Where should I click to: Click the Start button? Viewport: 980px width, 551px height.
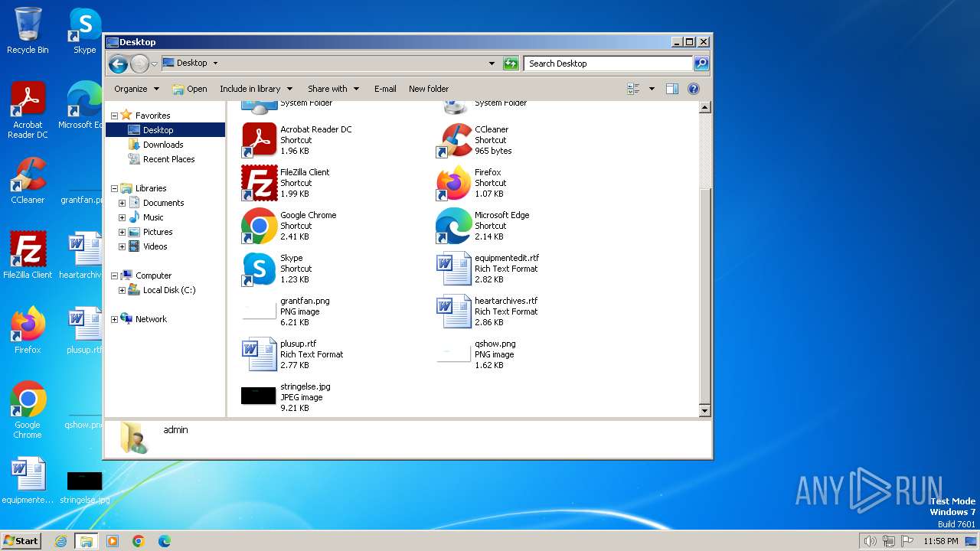(x=21, y=540)
